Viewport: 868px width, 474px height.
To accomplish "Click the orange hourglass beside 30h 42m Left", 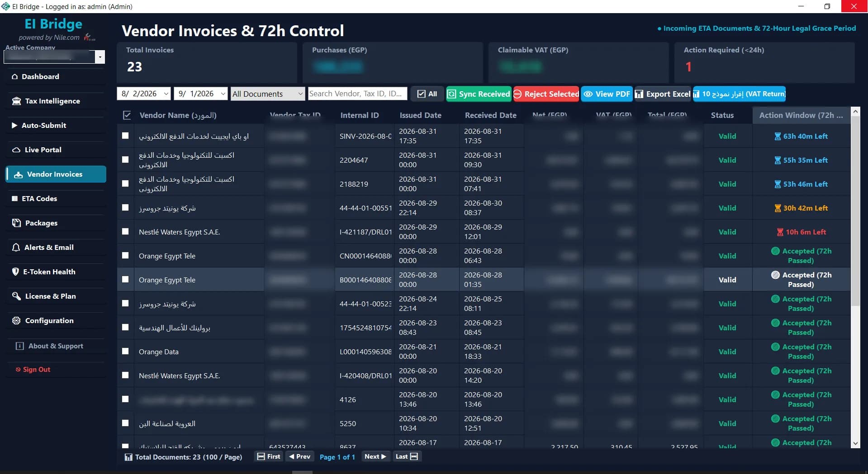I will coord(778,208).
